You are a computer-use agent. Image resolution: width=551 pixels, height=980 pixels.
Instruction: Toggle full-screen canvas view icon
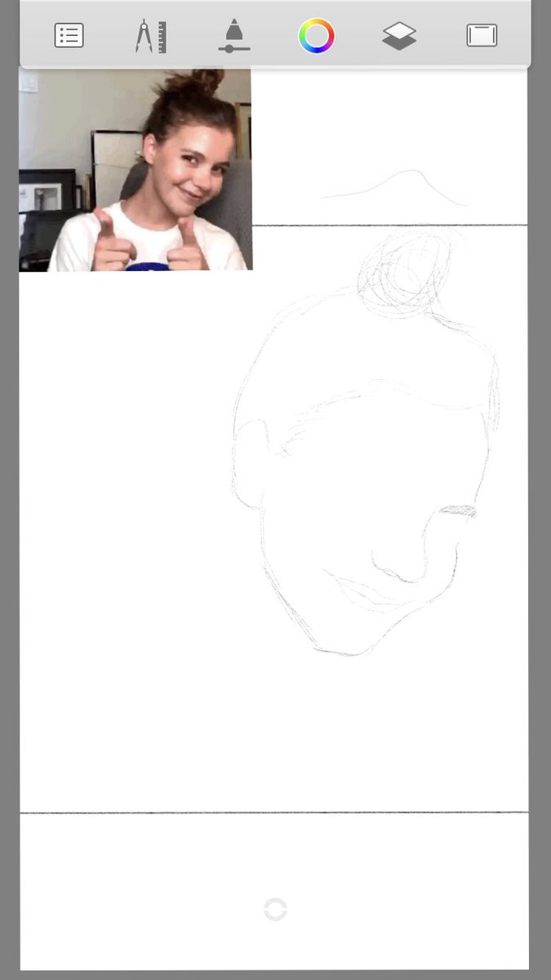(482, 35)
